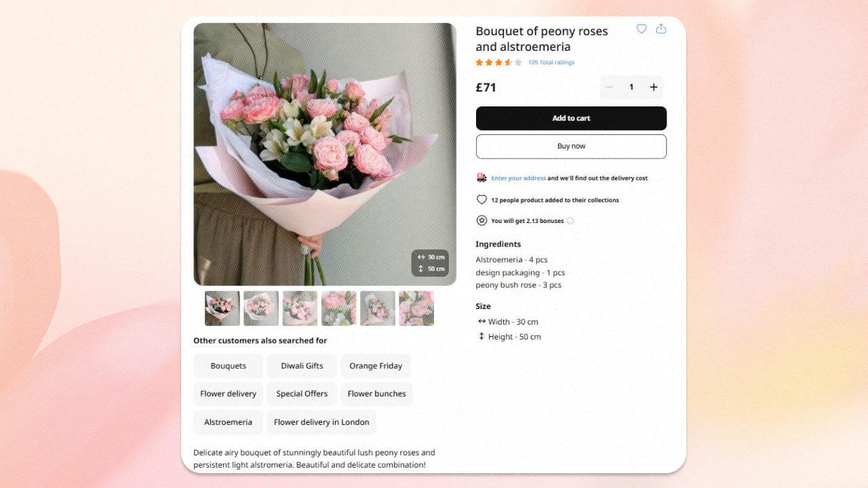Viewport: 868px width, 488px height.
Task: Open the 109 Total ratings link
Action: click(x=551, y=62)
